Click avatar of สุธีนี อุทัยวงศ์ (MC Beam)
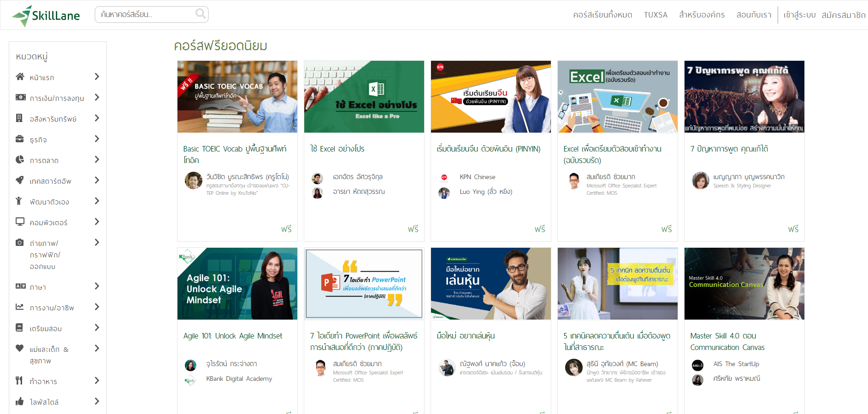This screenshot has height=414, width=868. click(574, 367)
